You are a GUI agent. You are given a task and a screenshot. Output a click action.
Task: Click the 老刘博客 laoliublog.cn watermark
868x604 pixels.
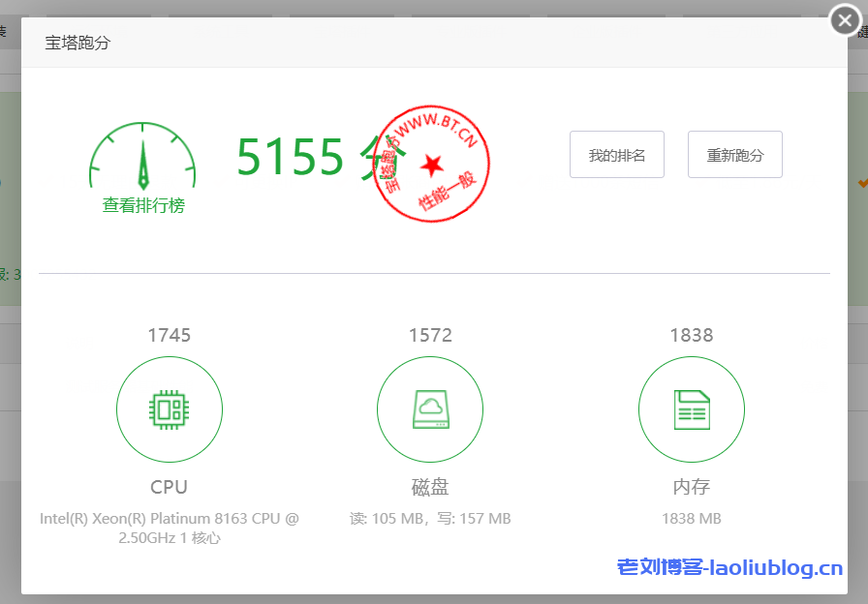click(x=729, y=568)
